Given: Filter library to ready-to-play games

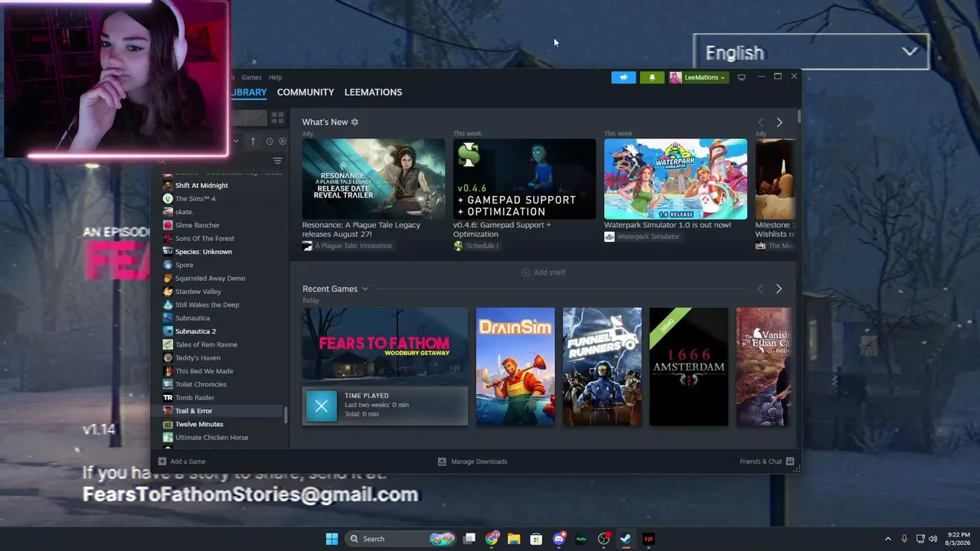Looking at the screenshot, I should click(x=283, y=141).
